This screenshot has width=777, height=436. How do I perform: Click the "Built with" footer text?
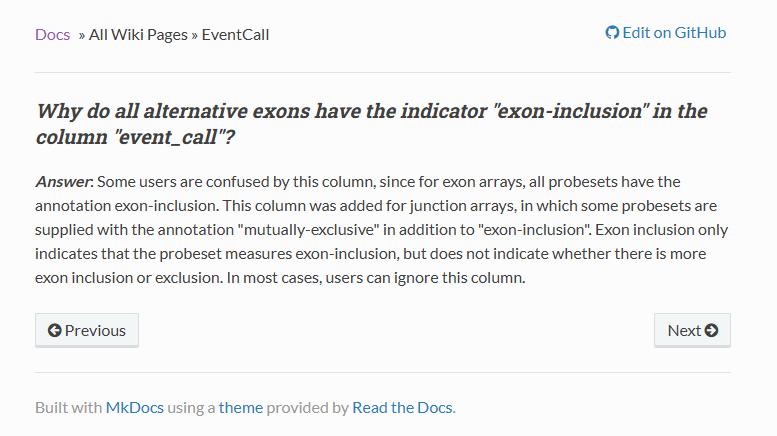68,407
